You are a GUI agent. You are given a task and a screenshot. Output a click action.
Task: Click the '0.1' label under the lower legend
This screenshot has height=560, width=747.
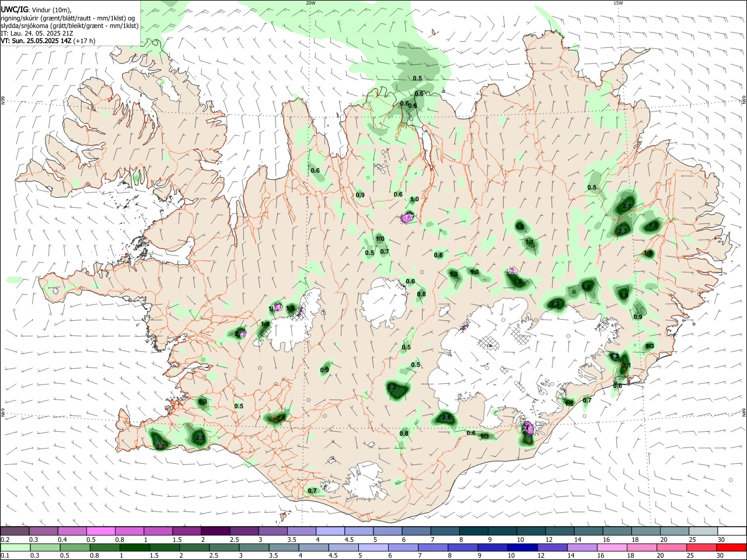point(5,556)
